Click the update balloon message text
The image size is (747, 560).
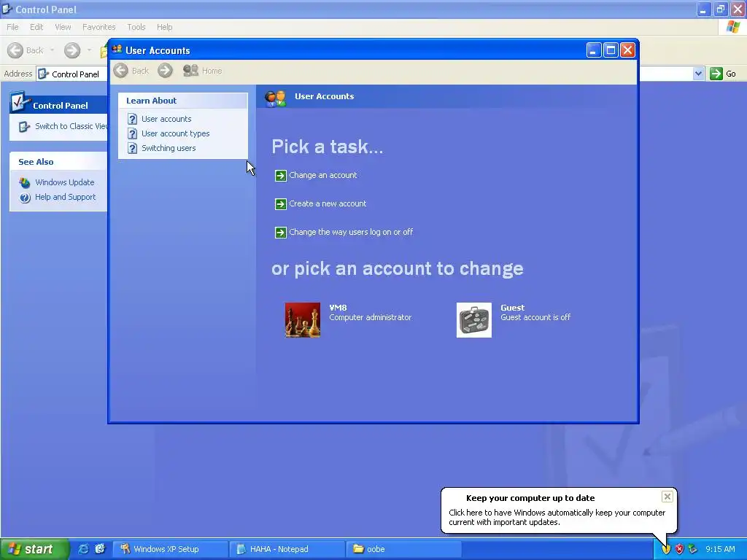[x=557, y=518]
